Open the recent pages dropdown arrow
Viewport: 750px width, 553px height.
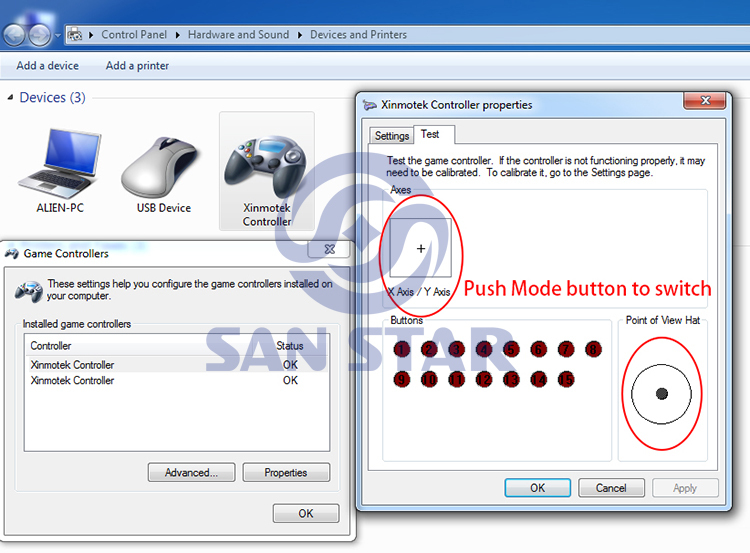58,35
